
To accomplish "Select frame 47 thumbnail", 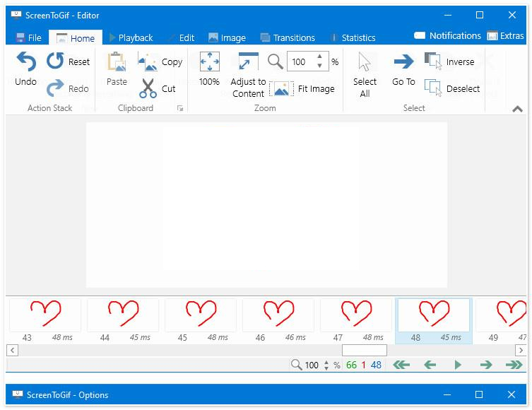I will click(356, 321).
